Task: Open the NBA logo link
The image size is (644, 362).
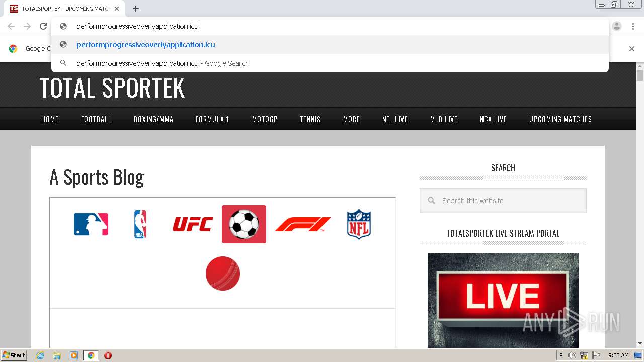Action: click(140, 224)
